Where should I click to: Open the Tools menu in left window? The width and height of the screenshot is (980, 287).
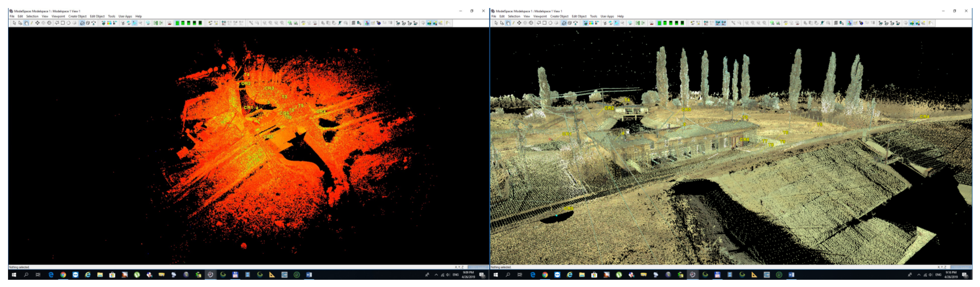pyautogui.click(x=112, y=16)
